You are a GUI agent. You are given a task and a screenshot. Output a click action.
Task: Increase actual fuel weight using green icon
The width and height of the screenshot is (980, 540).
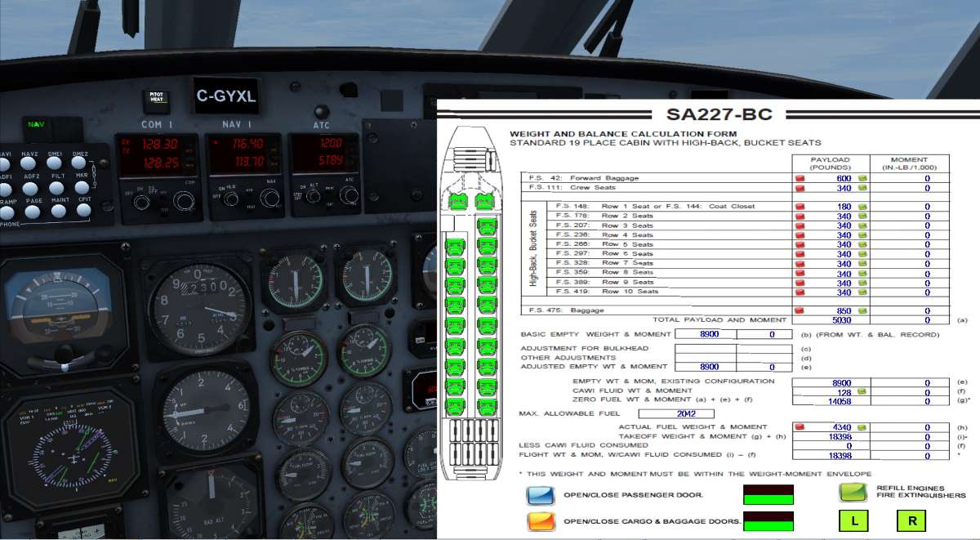pos(862,427)
